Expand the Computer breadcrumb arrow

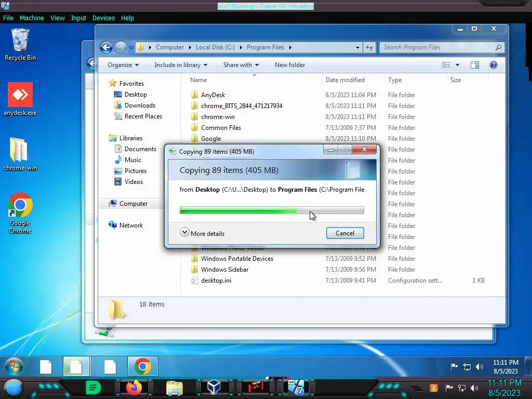coord(190,47)
